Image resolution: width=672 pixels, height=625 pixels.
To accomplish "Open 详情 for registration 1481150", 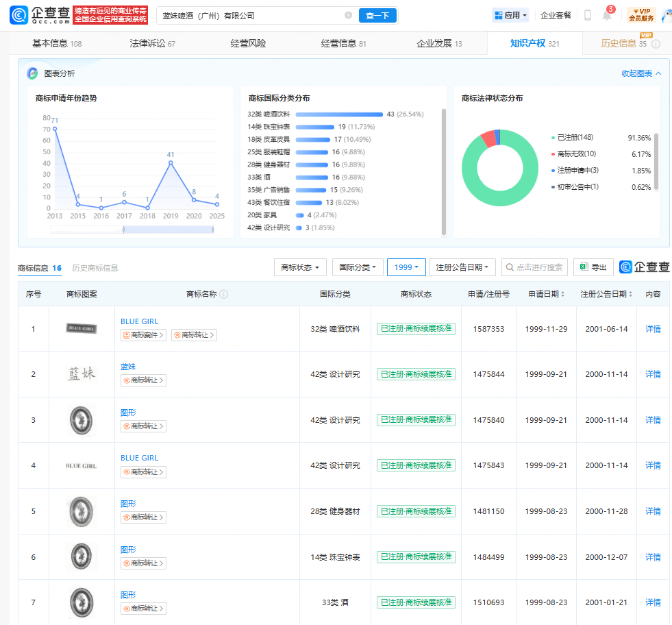I will coord(653,511).
